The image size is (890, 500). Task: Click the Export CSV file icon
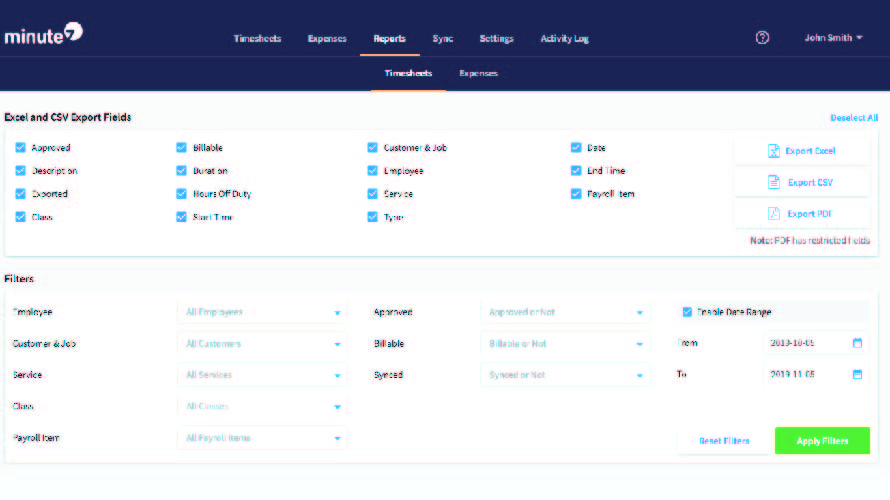pos(773,183)
